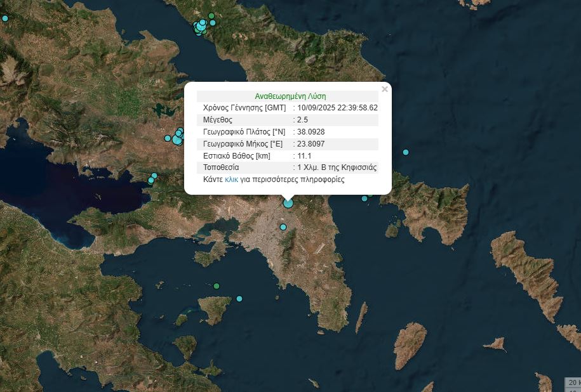Viewport: 581px width, 392px height.
Task: Select the largest cyan marker in the western cluster
Action: point(177,140)
